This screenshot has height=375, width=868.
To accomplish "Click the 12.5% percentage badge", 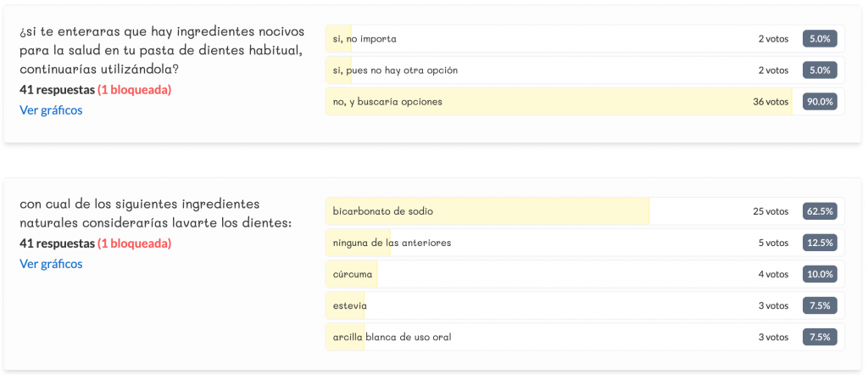I will [820, 243].
